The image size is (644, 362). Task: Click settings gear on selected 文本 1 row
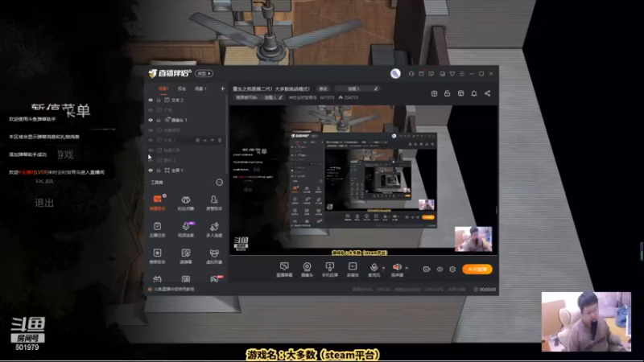(197, 140)
